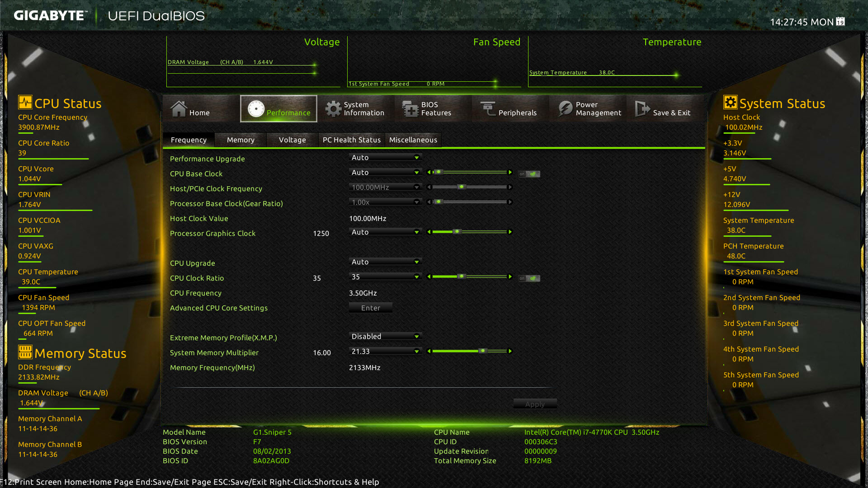Click the Power Management icon
Viewport: 868px width, 488px height.
pos(565,108)
